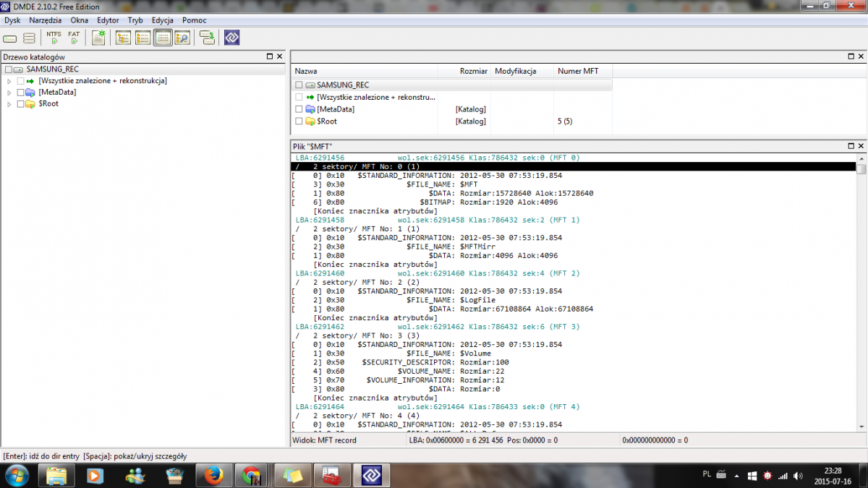The image size is (868, 488).
Task: Click the stacked disks (partitions) toolbar icon
Action: (29, 38)
